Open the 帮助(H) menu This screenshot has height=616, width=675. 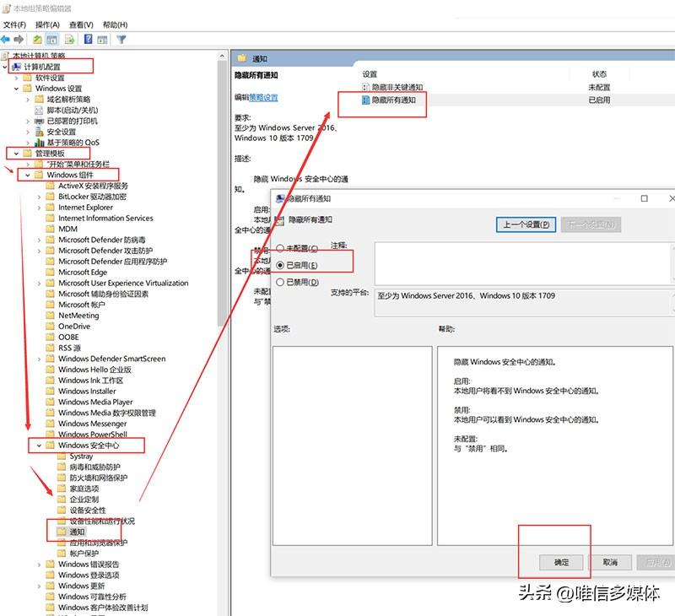click(115, 24)
